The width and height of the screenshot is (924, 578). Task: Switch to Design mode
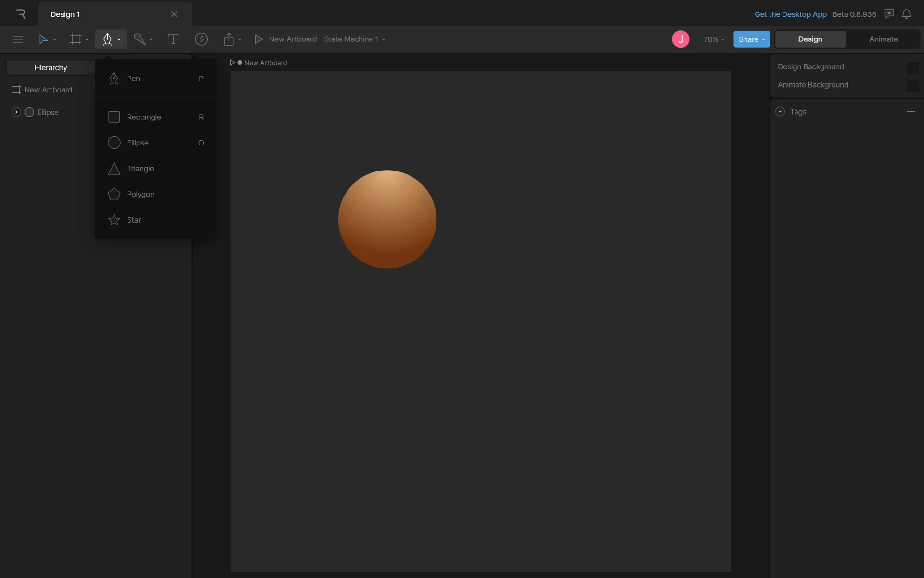[x=810, y=39]
